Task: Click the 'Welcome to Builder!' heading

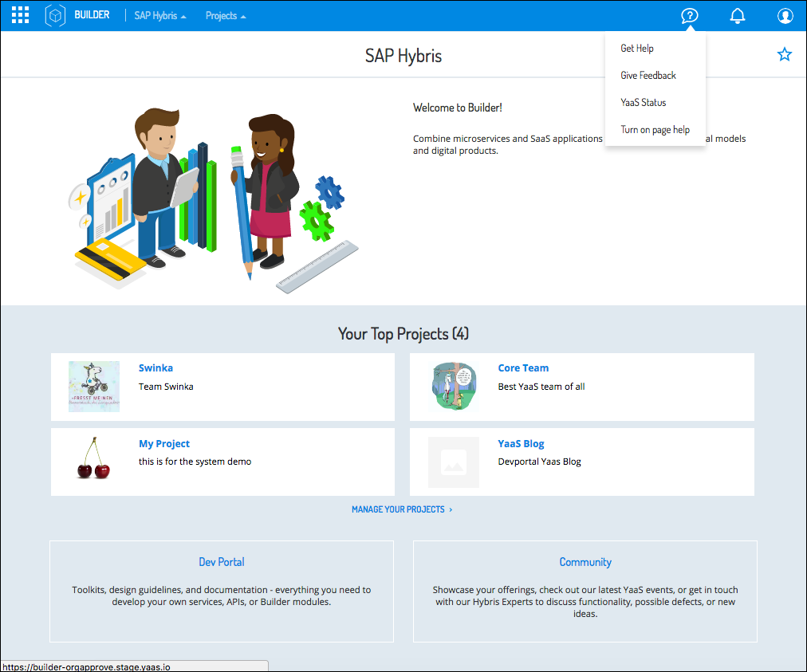Action: pyautogui.click(x=457, y=108)
